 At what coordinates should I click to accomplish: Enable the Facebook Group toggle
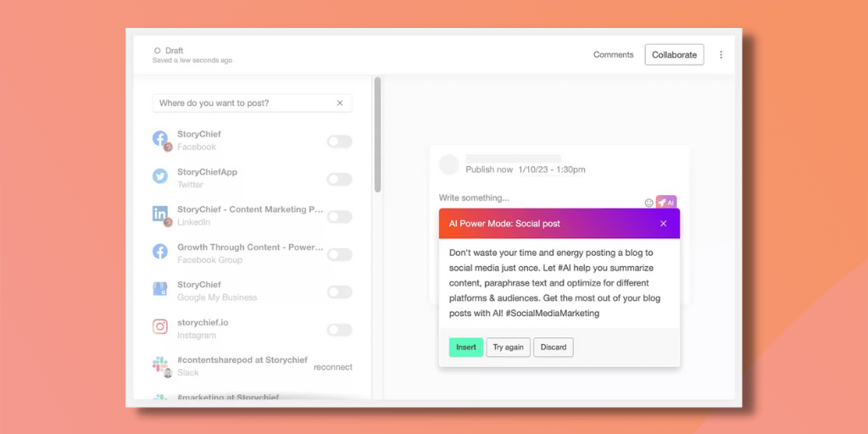(339, 254)
